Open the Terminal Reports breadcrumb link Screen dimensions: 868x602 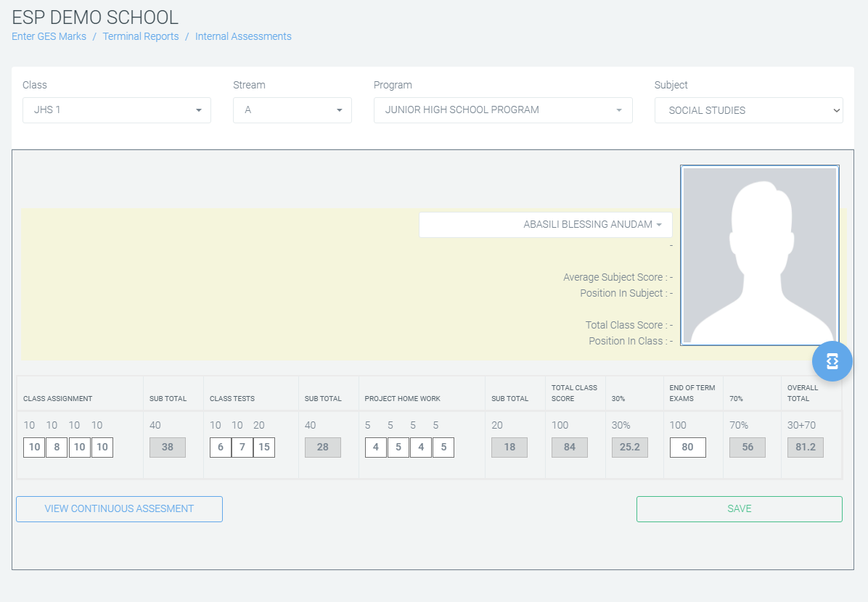(x=141, y=36)
